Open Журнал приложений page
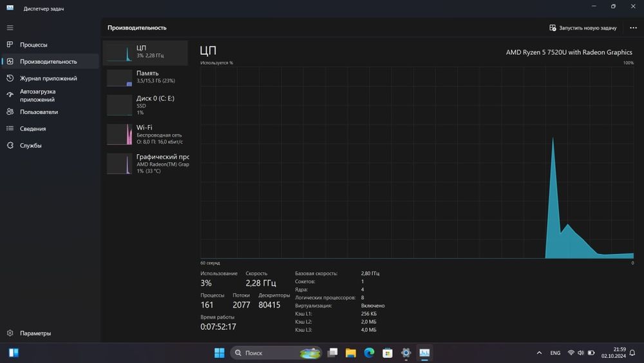 (x=50, y=78)
